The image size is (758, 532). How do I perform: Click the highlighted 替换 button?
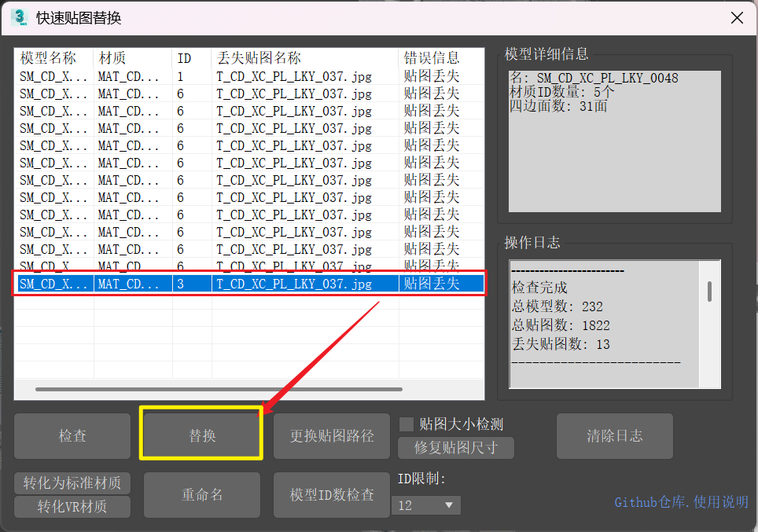click(x=201, y=435)
